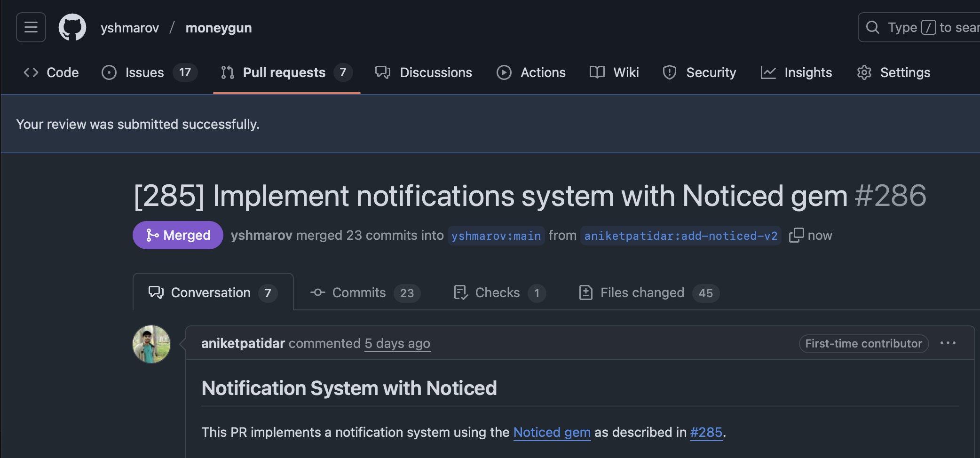The height and width of the screenshot is (458, 980).
Task: Focus the Type / to search field
Action: 919,27
